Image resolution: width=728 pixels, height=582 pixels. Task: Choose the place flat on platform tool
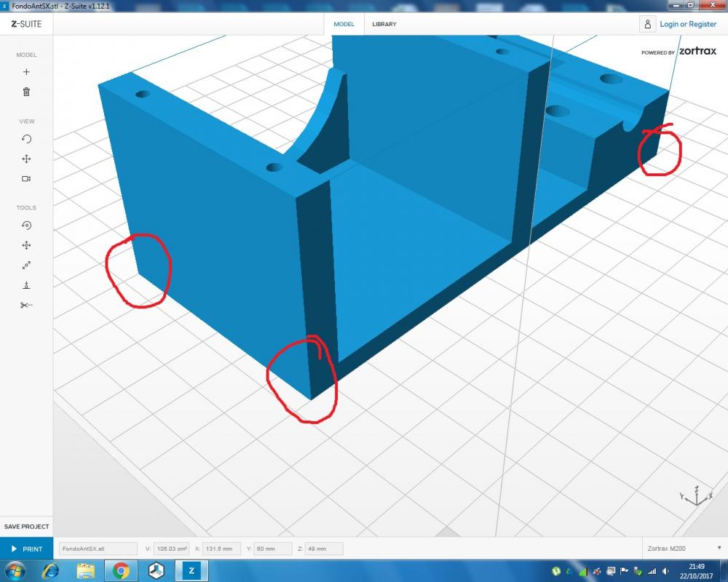point(26,285)
